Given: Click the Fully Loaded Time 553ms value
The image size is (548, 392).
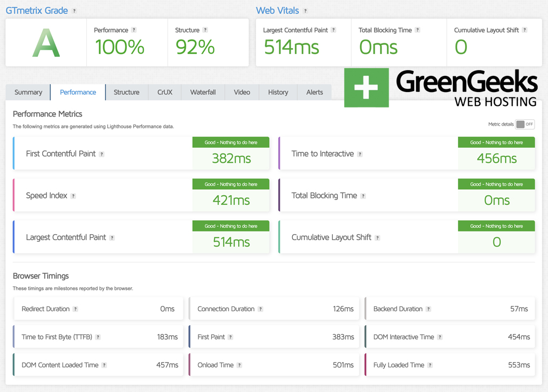Looking at the screenshot, I should [x=519, y=365].
